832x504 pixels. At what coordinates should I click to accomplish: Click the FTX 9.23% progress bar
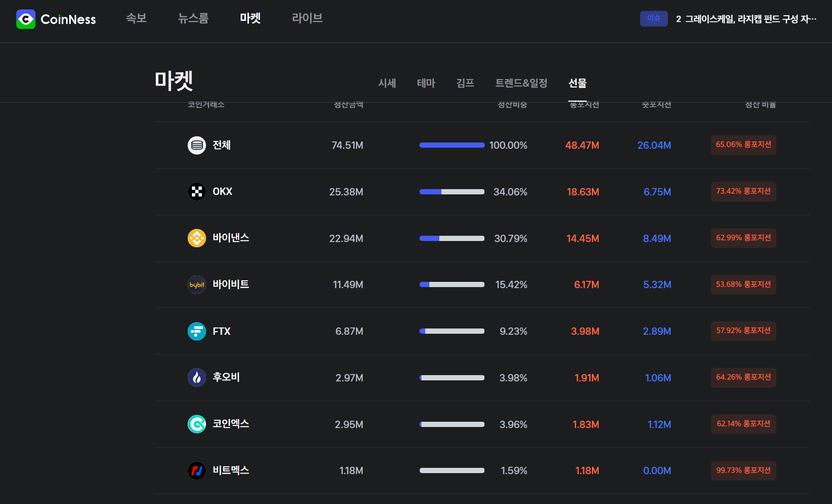(452, 331)
